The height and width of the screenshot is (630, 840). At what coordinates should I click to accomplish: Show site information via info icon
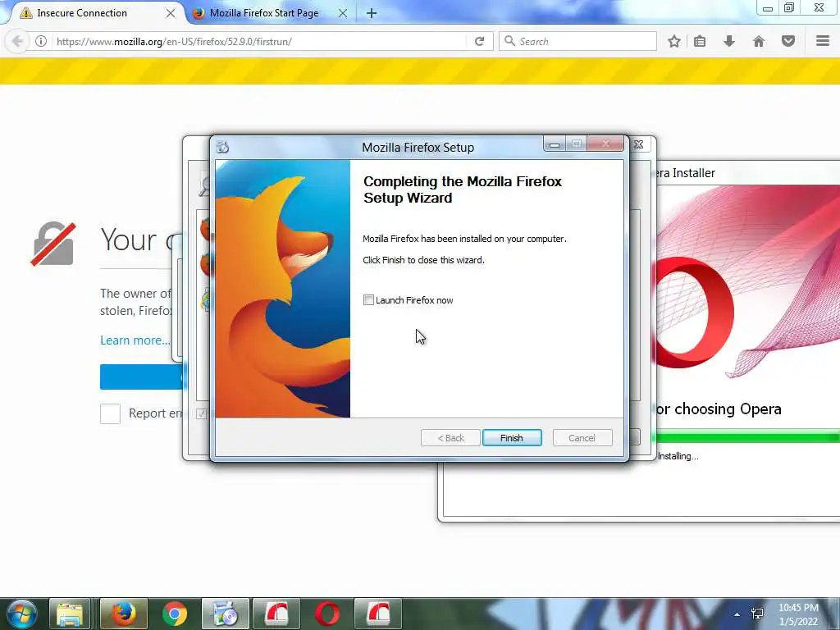pyautogui.click(x=41, y=41)
